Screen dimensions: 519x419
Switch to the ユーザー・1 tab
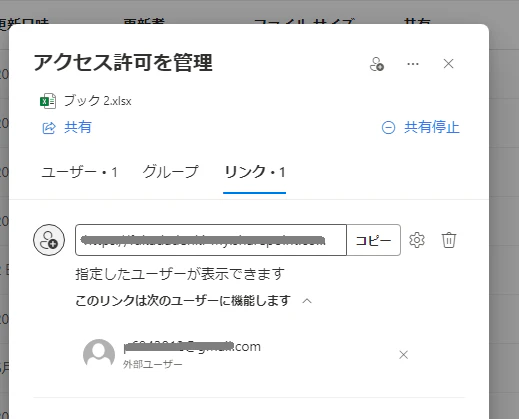click(79, 172)
